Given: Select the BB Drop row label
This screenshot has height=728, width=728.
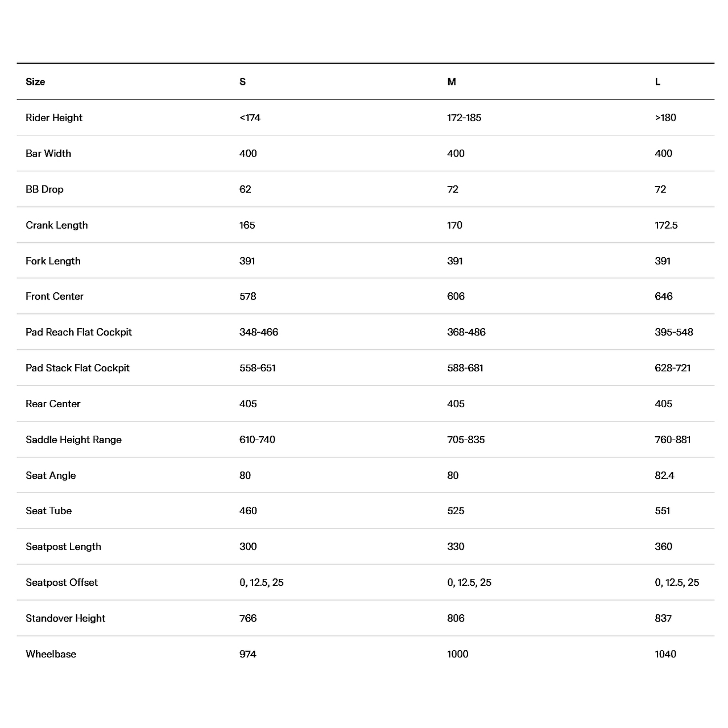Looking at the screenshot, I should coord(44,189).
